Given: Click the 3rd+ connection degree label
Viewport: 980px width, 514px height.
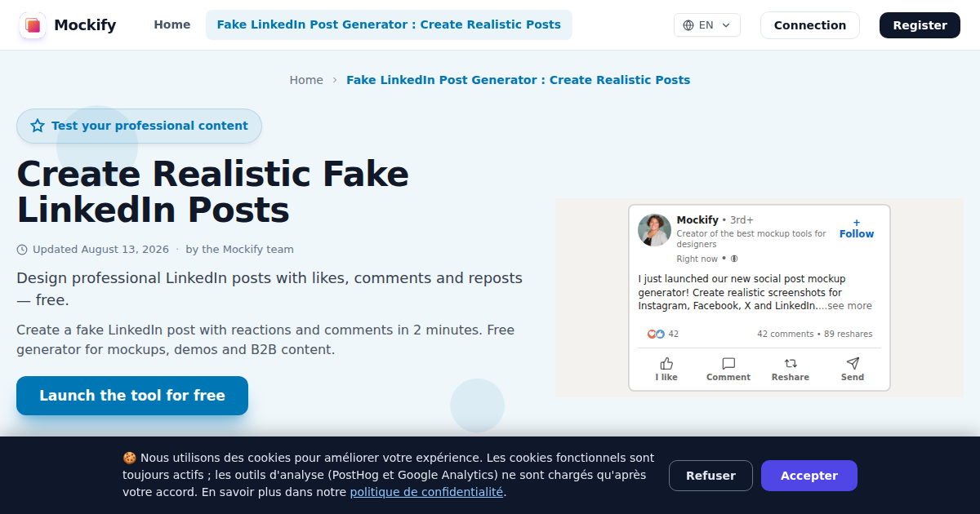Looking at the screenshot, I should coord(742,220).
